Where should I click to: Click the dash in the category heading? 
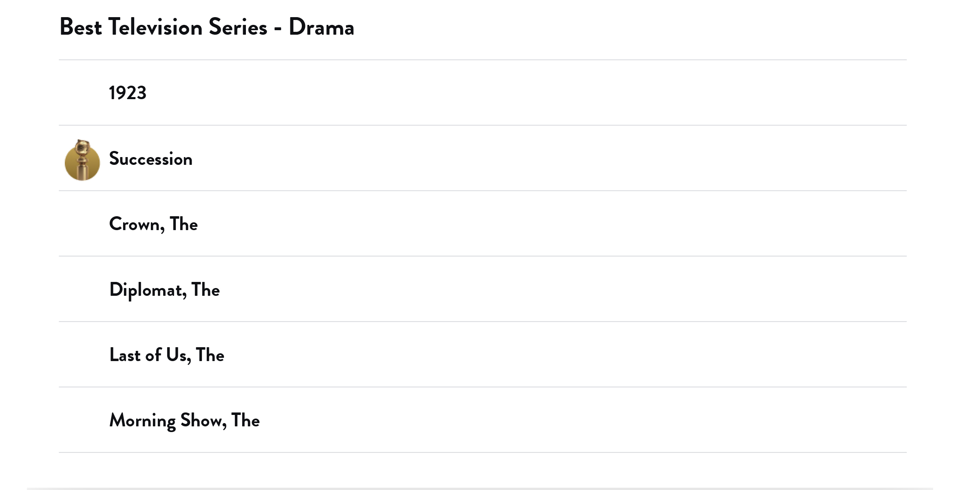[x=278, y=29]
